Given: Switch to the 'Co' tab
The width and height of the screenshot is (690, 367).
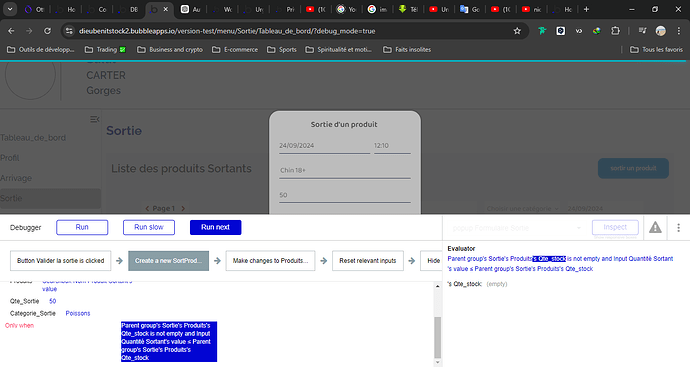Looking at the screenshot, I should (97, 9).
